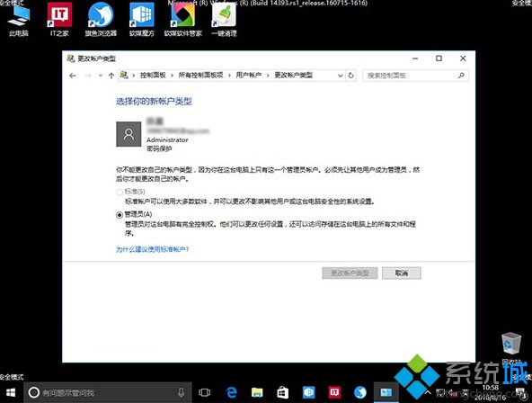Open the 一键清理 broom shortcut

pos(224,19)
